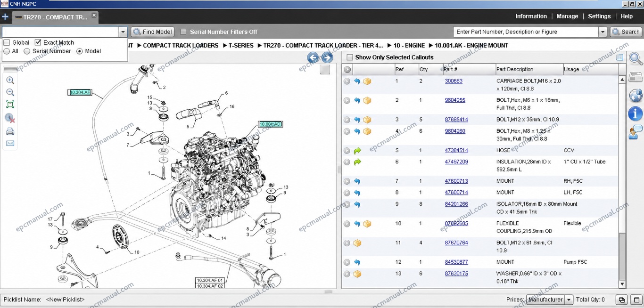Click the email envelope icon
Screen dimensions: 644x308
coord(10,143)
